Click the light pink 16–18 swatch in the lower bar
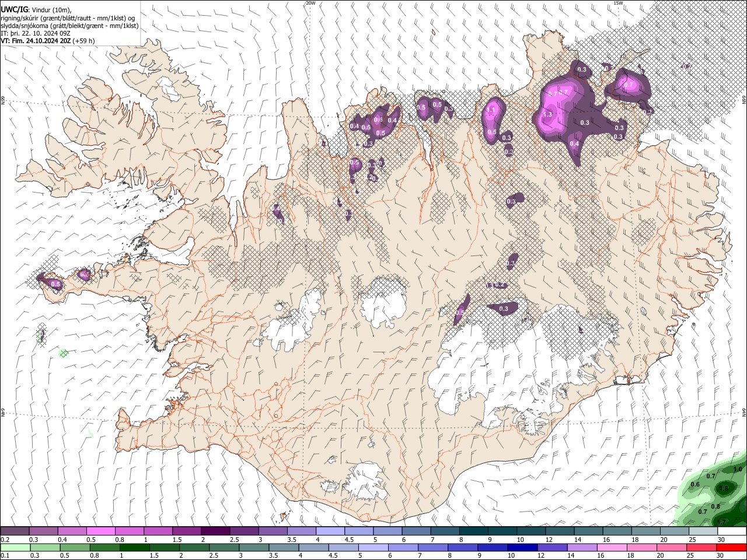 click(612, 547)
